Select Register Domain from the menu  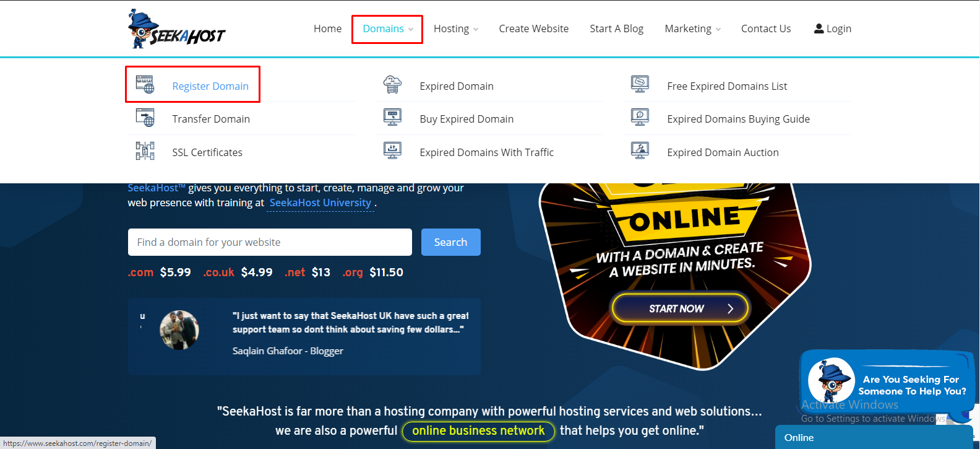pyautogui.click(x=210, y=86)
